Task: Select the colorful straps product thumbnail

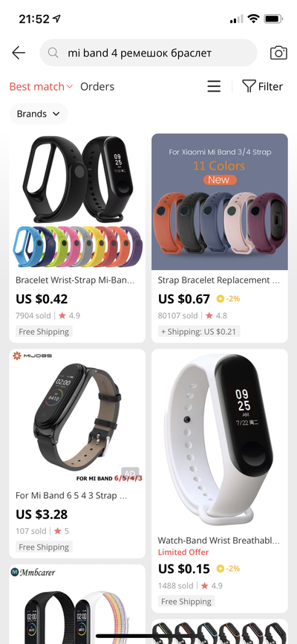Action: (77, 202)
